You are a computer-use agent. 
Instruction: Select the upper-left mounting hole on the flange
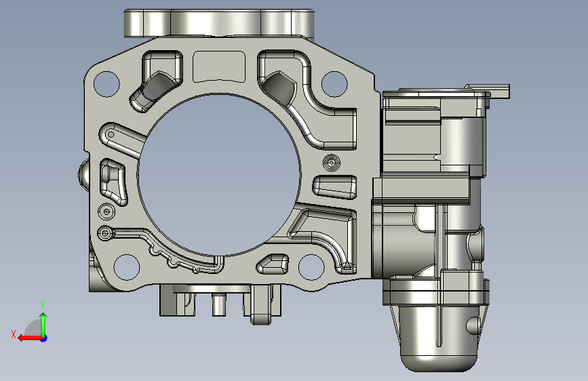point(106,84)
